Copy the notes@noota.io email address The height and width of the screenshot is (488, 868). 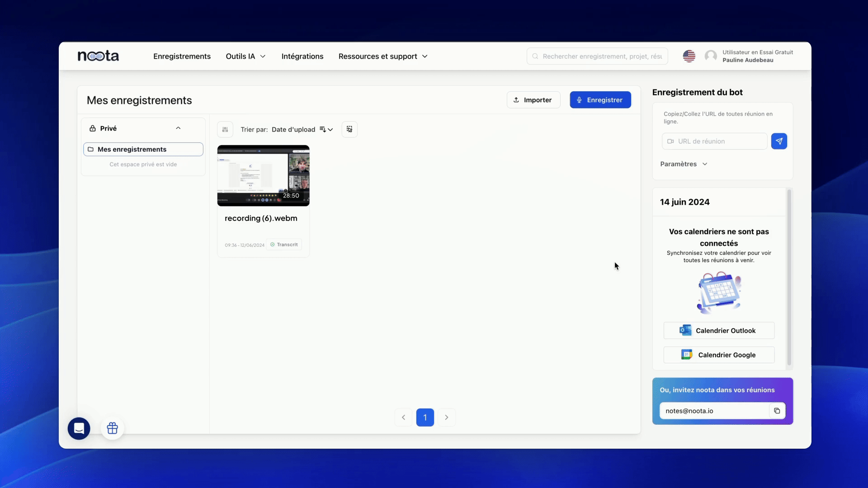click(777, 411)
